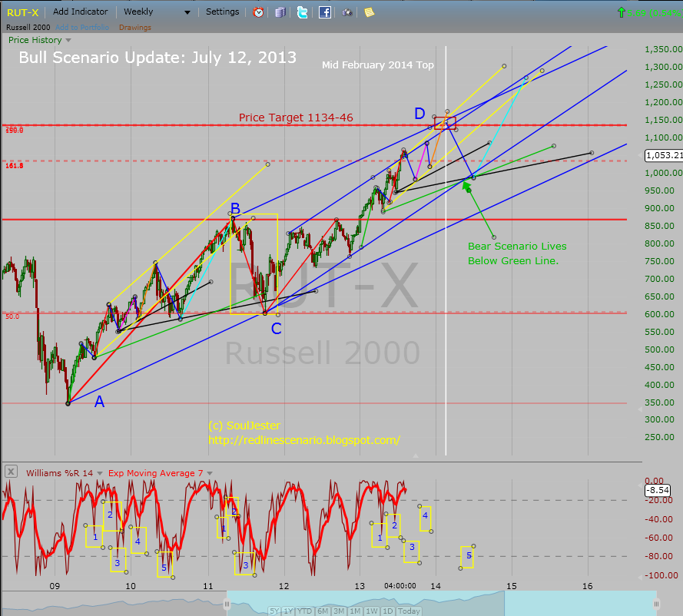The width and height of the screenshot is (683, 616).
Task: Select the 1W range button
Action: pos(372,611)
